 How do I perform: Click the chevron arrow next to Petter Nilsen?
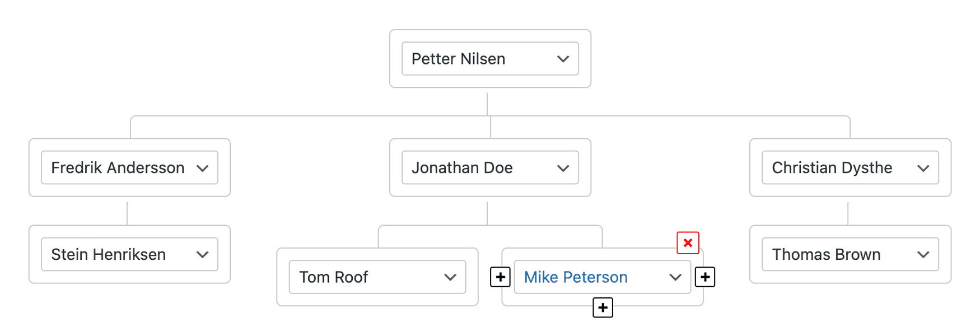click(x=563, y=59)
